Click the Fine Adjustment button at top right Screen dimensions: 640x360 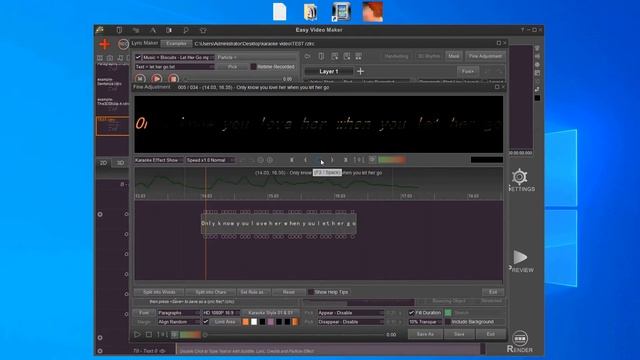[485, 56]
